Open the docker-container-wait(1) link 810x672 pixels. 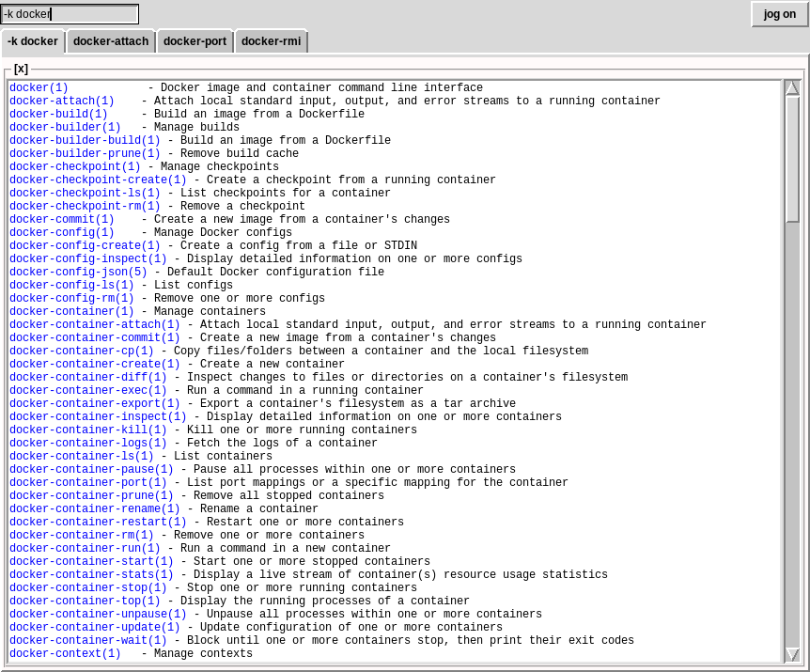(87, 641)
